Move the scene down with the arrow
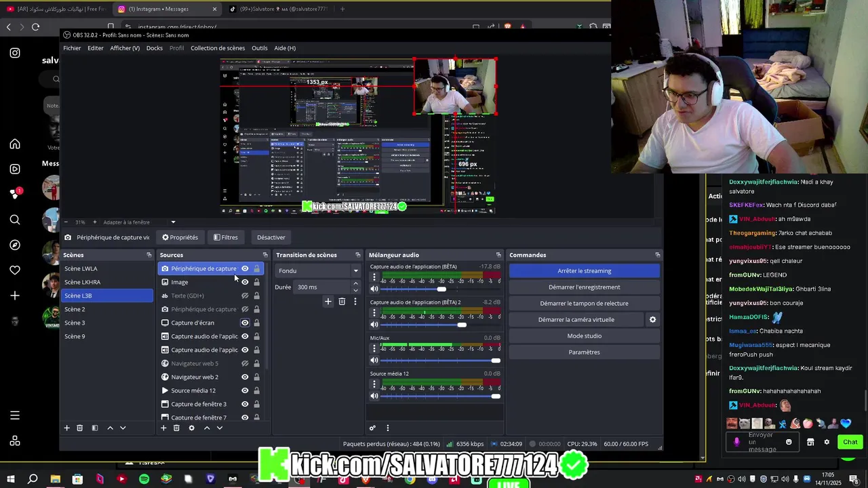This screenshot has height=488, width=868. click(x=123, y=428)
